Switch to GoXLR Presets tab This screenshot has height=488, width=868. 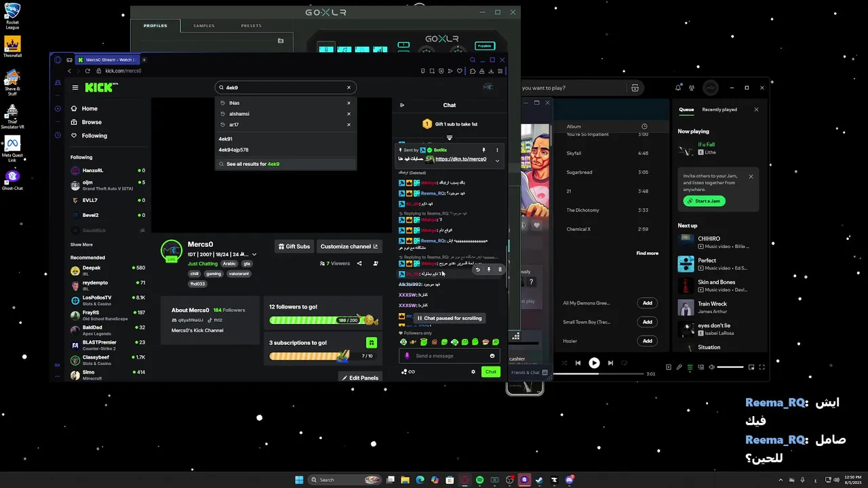point(252,26)
